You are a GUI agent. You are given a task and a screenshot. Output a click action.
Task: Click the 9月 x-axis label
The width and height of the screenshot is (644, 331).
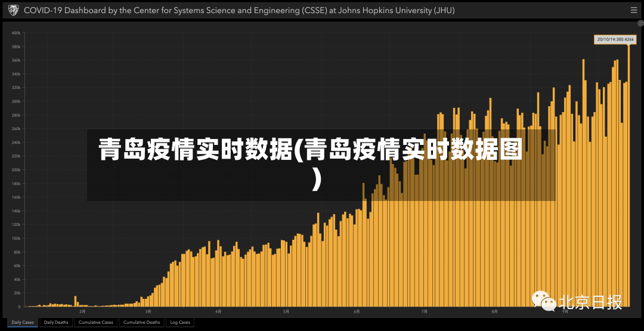[x=565, y=311]
